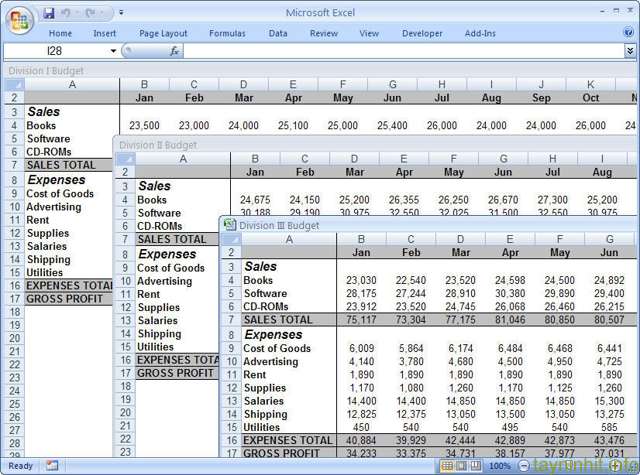Click the Insert Function fx icon
This screenshot has height=475, width=640.
(174, 50)
